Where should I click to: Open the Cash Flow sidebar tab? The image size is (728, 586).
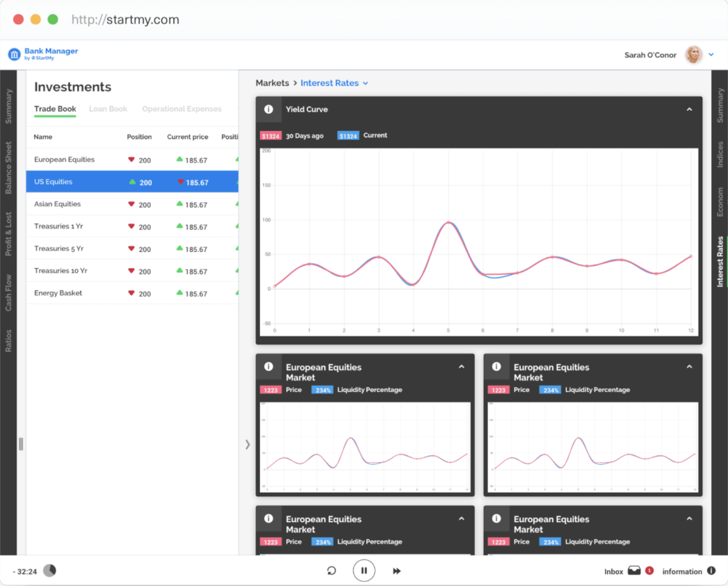coord(8,292)
